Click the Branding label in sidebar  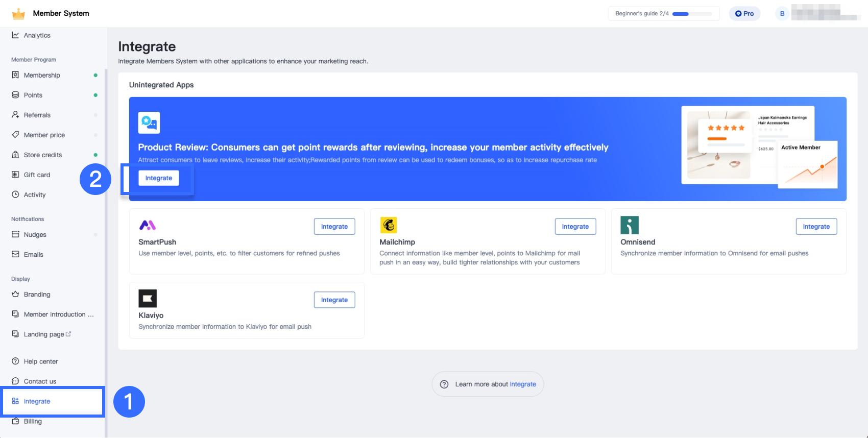tap(37, 294)
